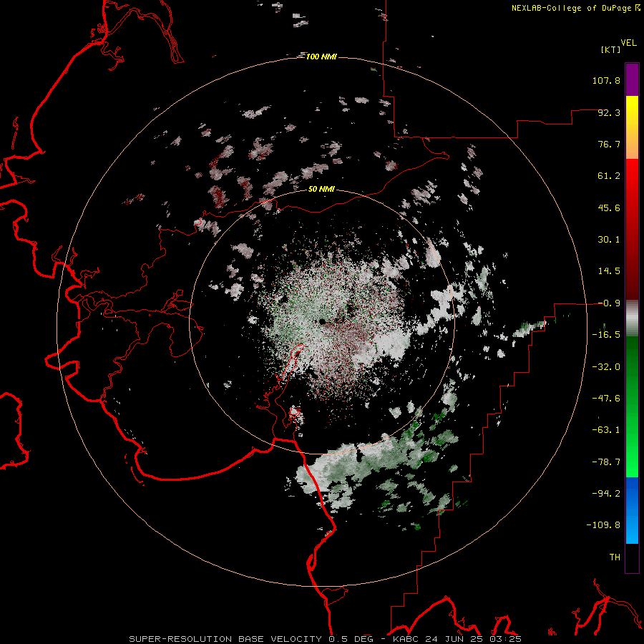Click the -63.1 velocity scale value
Image resolution: width=644 pixels, height=644 pixels.
tap(606, 430)
